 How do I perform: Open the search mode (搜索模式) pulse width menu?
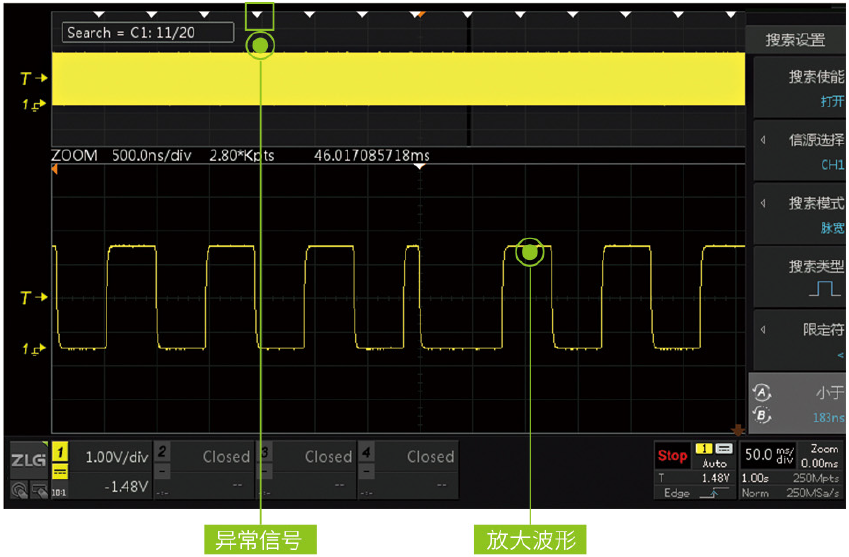(798, 214)
